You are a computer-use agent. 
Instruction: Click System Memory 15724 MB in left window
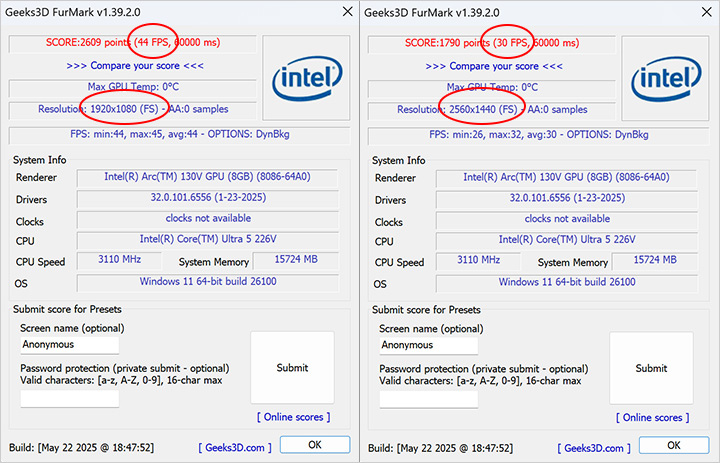click(x=296, y=260)
